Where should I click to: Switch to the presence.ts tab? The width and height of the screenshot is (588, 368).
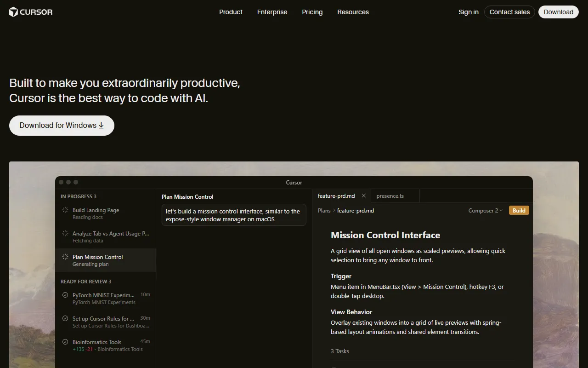click(390, 196)
